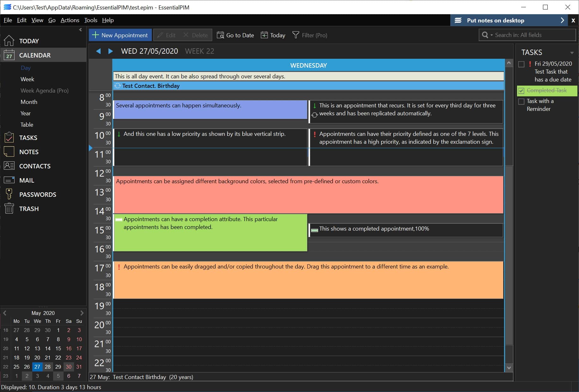The height and width of the screenshot is (392, 579).
Task: Open Contacts via its card icon
Action: tap(9, 166)
